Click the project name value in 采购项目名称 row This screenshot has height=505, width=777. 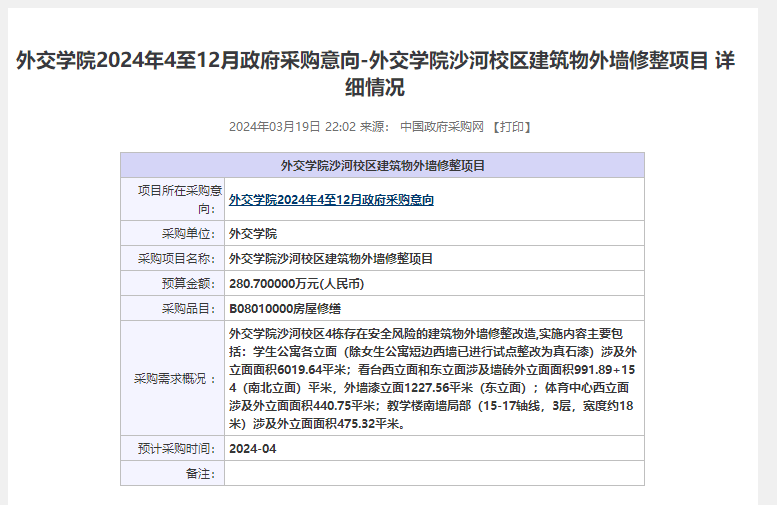click(x=331, y=259)
